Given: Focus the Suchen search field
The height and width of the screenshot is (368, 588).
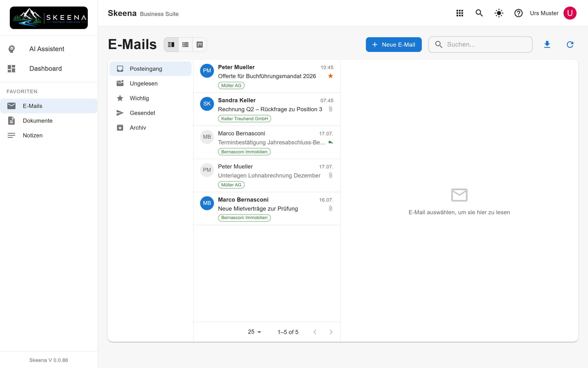Looking at the screenshot, I should click(480, 45).
